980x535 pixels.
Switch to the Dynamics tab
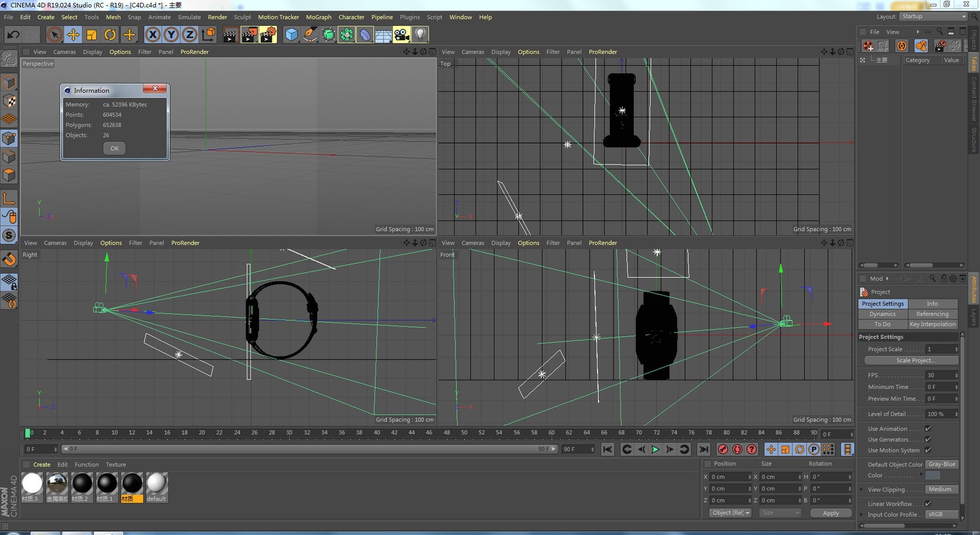click(x=883, y=314)
